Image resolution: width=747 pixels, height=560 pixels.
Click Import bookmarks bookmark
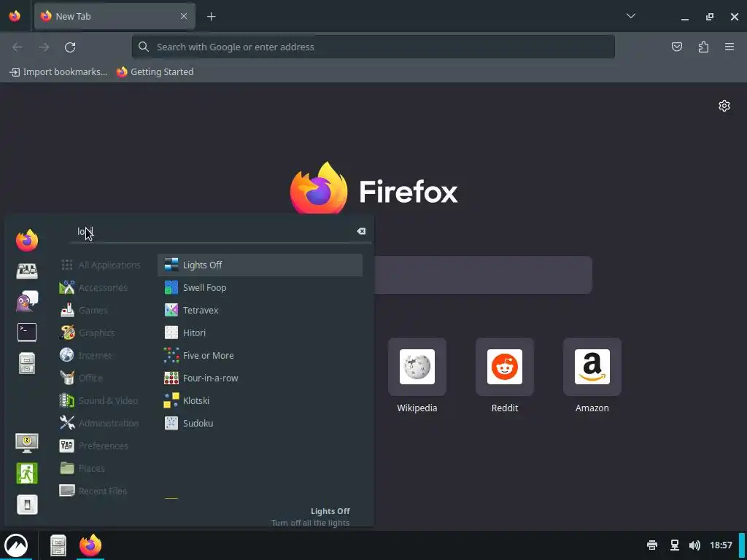(x=58, y=72)
